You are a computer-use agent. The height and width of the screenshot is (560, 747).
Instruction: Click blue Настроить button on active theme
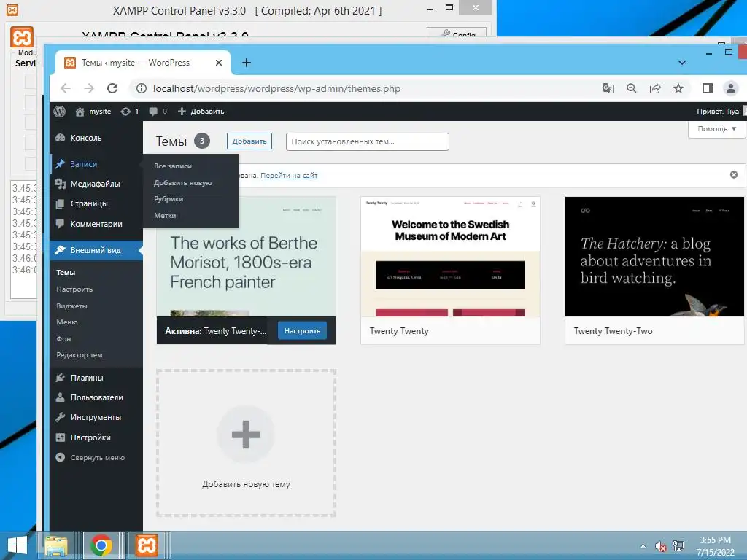pyautogui.click(x=302, y=331)
